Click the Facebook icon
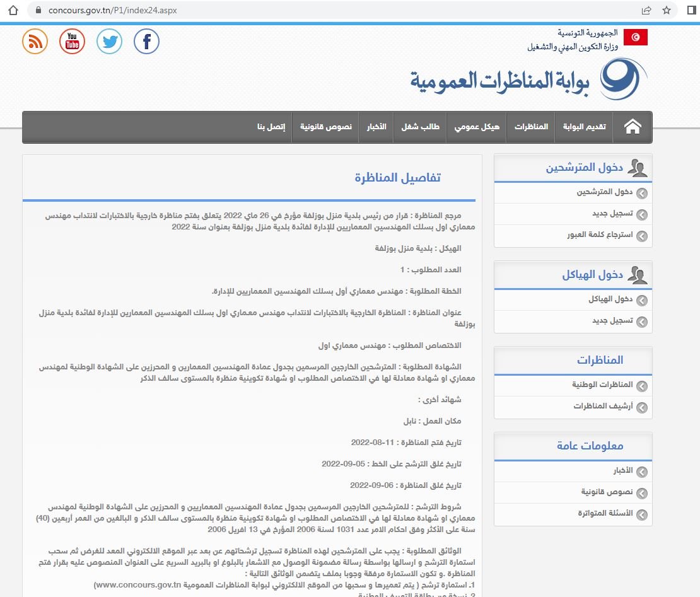 coord(146,42)
